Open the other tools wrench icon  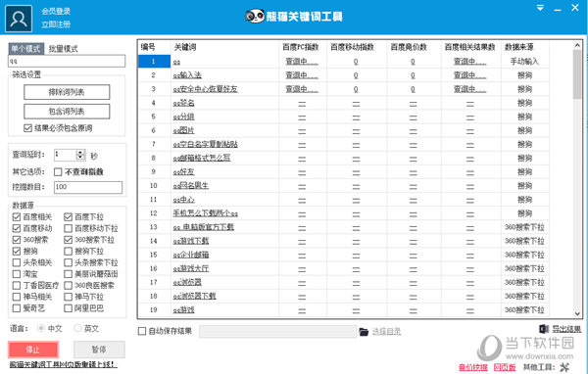(x=564, y=367)
